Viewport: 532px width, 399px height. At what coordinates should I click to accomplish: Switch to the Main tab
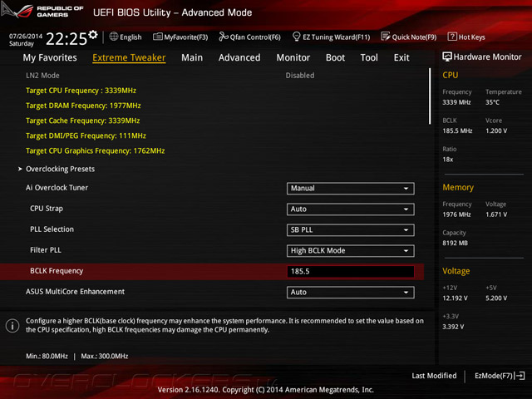point(192,57)
